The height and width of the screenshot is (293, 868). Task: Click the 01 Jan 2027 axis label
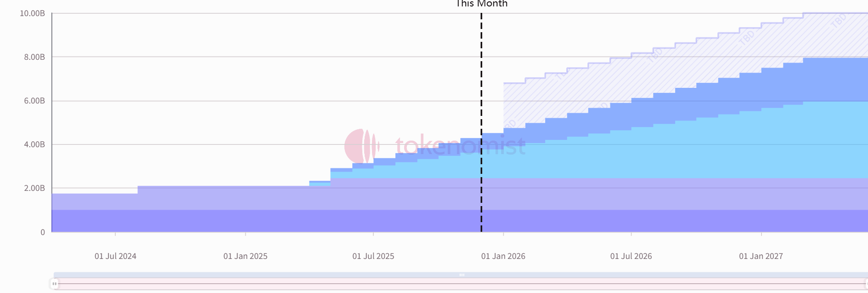coord(761,256)
